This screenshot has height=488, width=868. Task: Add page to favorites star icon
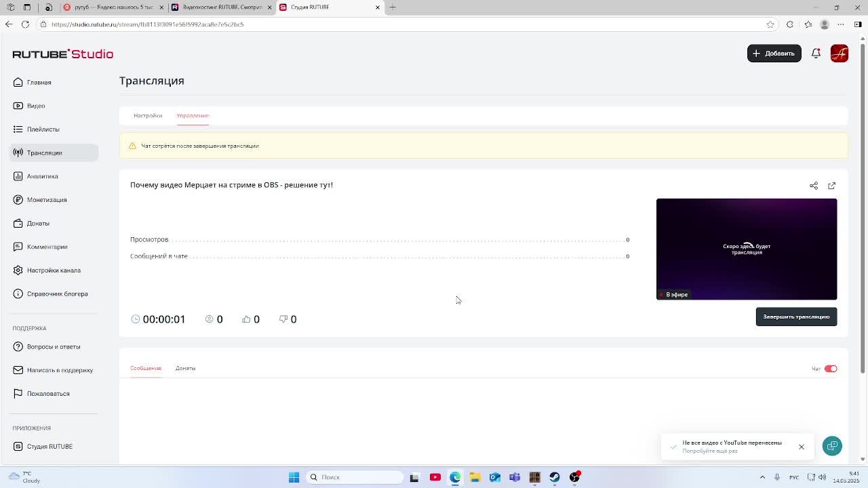770,24
